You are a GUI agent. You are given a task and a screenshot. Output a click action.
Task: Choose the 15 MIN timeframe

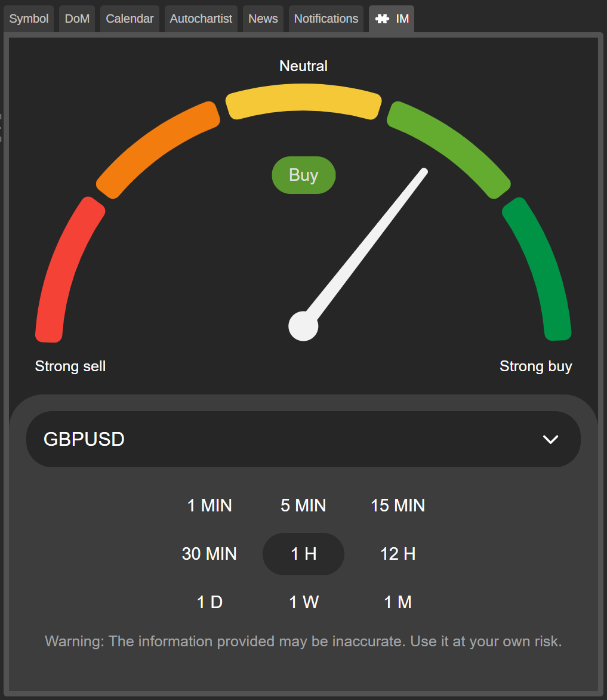398,505
